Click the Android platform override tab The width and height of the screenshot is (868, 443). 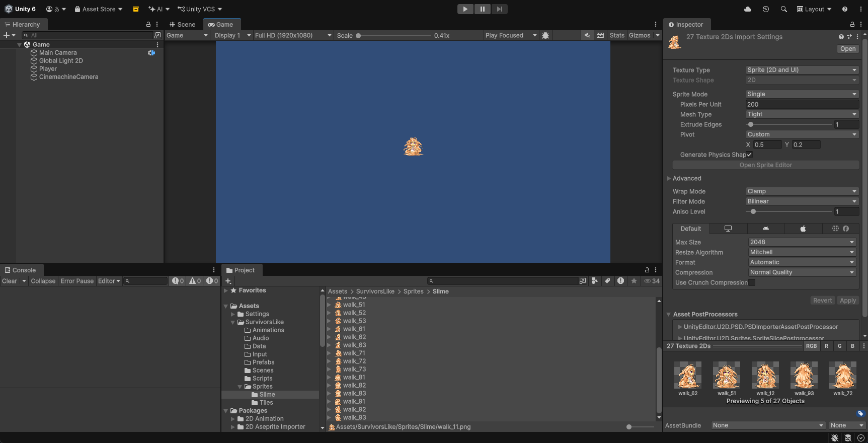tap(766, 229)
